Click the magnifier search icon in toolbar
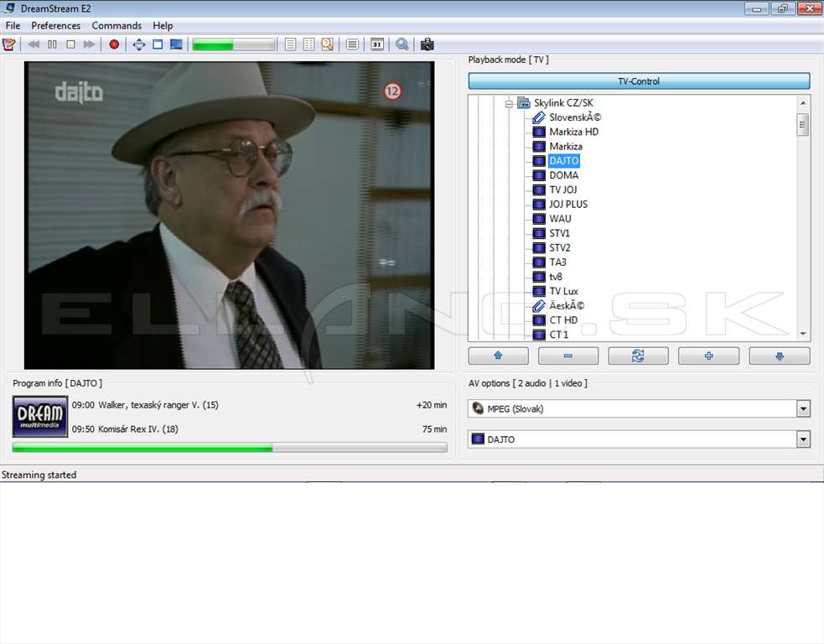The image size is (824, 644). (x=402, y=44)
